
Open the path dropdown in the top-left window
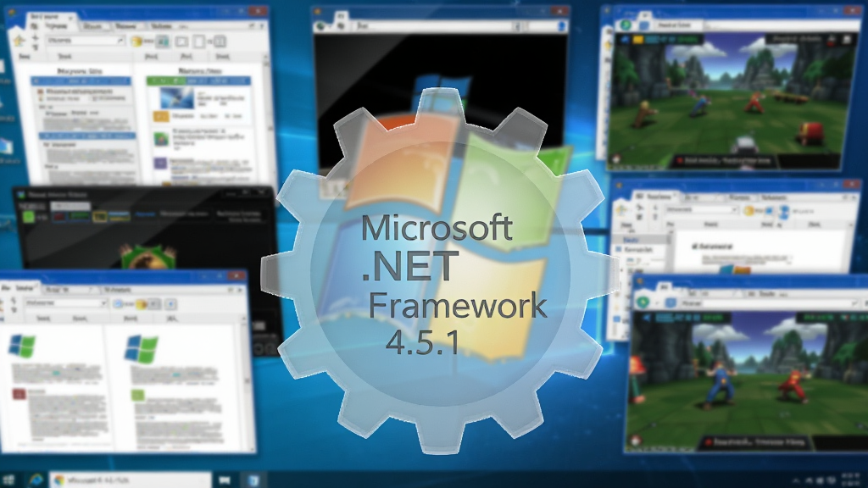point(120,41)
